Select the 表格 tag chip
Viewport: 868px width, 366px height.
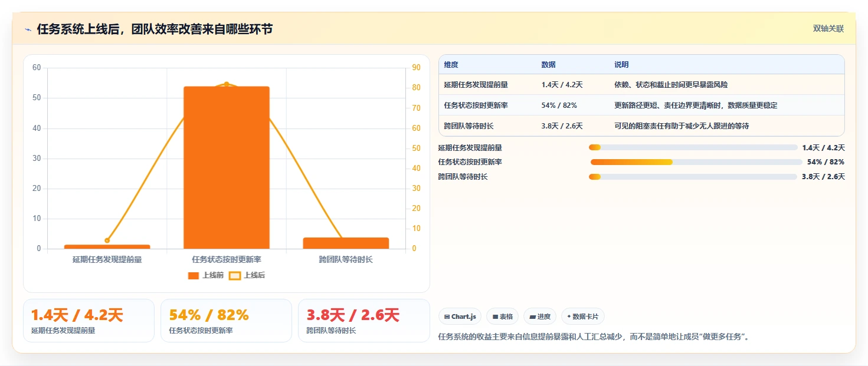point(502,316)
